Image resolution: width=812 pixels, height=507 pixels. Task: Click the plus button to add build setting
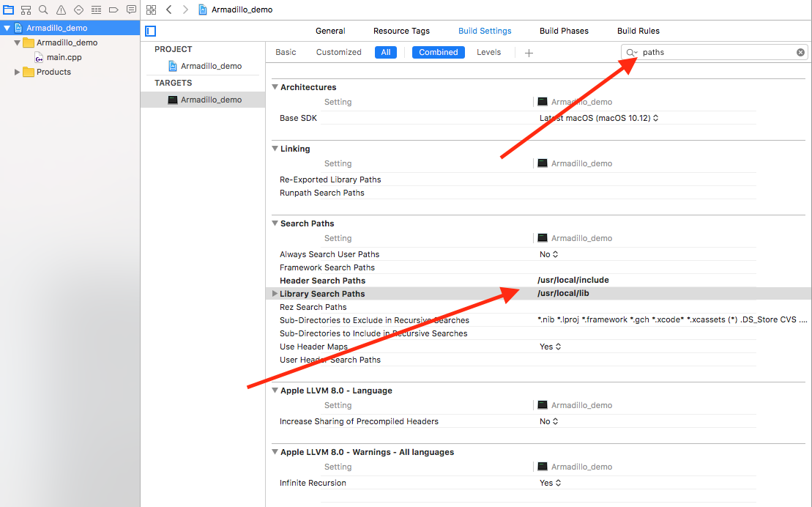[x=529, y=53]
